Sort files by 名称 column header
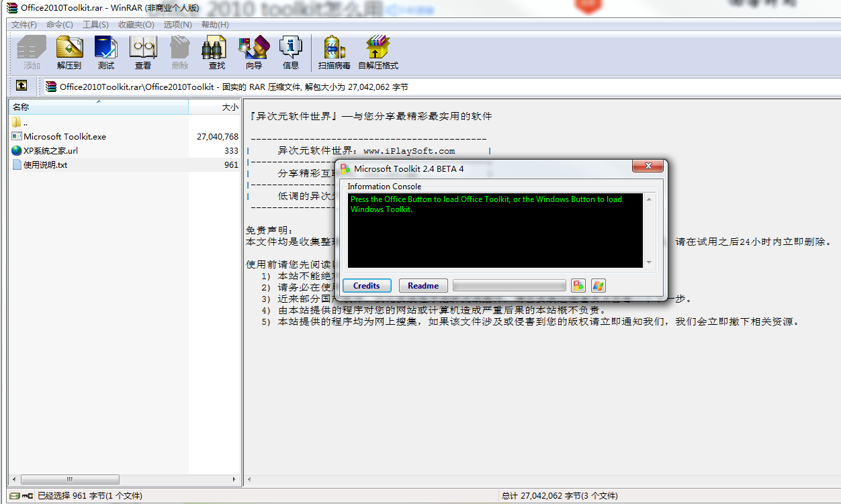This screenshot has height=504, width=841. [x=99, y=107]
